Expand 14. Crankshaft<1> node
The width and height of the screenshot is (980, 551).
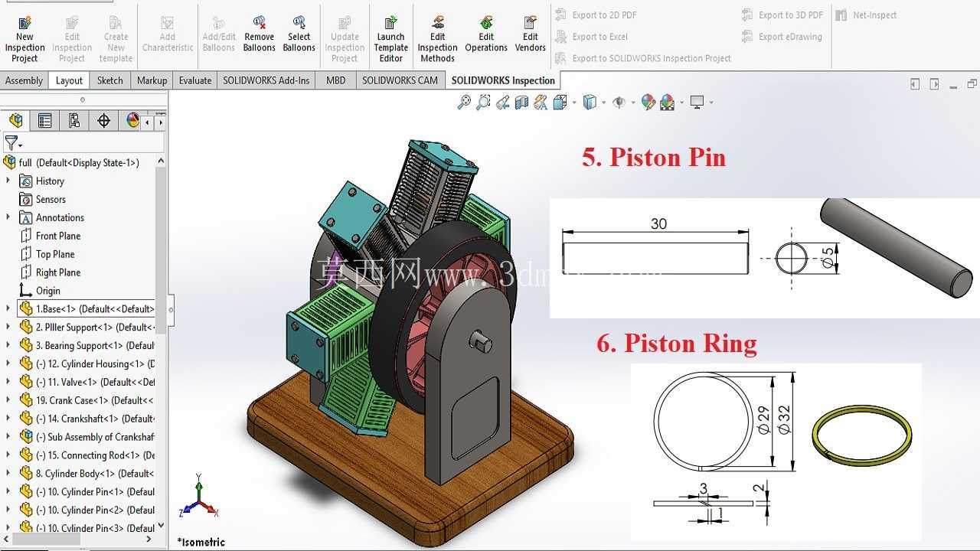(8, 419)
